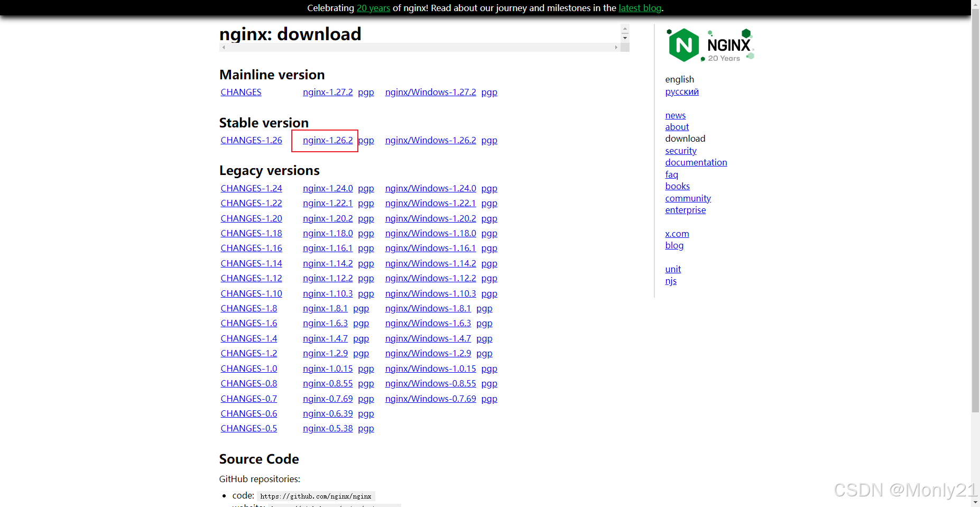Download nginx/Windows-1.24.0

click(x=430, y=188)
